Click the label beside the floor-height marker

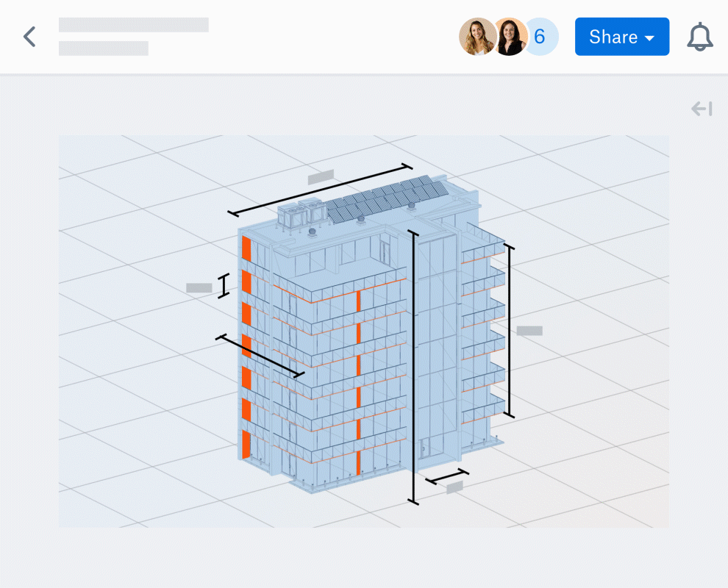coord(199,287)
